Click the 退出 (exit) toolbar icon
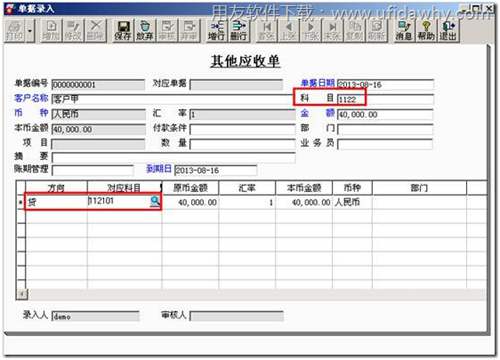The height and width of the screenshot is (360, 500). 448,30
